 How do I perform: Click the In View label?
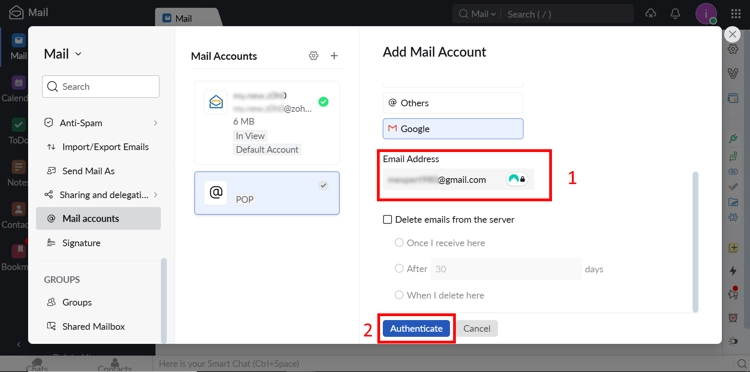tap(250, 136)
